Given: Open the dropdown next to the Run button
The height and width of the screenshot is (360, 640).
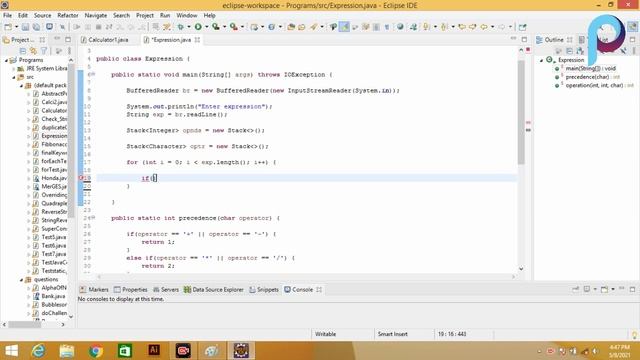Looking at the screenshot, I should click(207, 27).
